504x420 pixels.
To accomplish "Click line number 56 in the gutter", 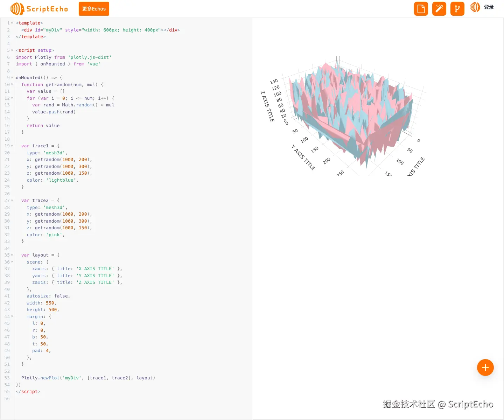I will point(7,399).
